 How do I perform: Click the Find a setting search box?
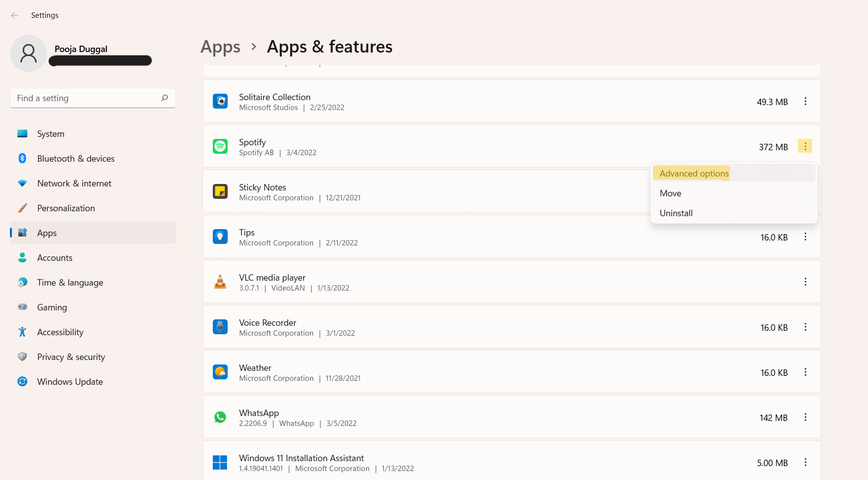[87, 98]
